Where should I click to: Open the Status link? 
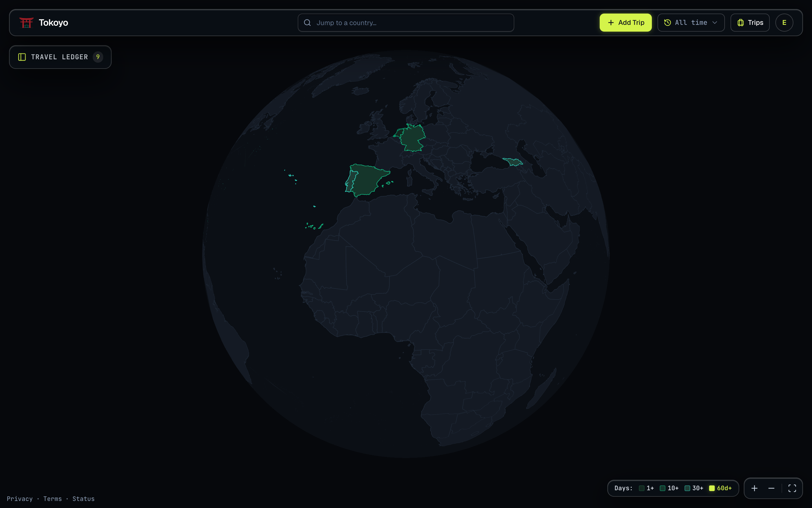pyautogui.click(x=83, y=499)
